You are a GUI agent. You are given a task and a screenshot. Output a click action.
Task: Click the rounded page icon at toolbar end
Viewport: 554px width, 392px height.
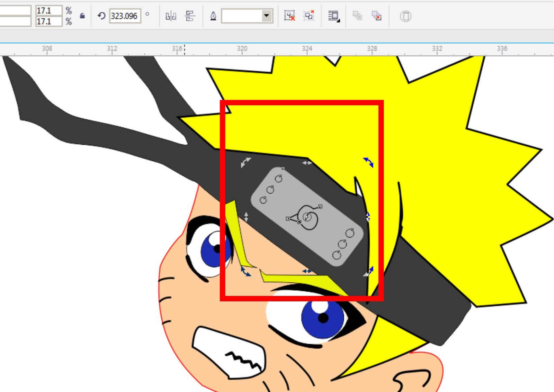[x=405, y=16]
